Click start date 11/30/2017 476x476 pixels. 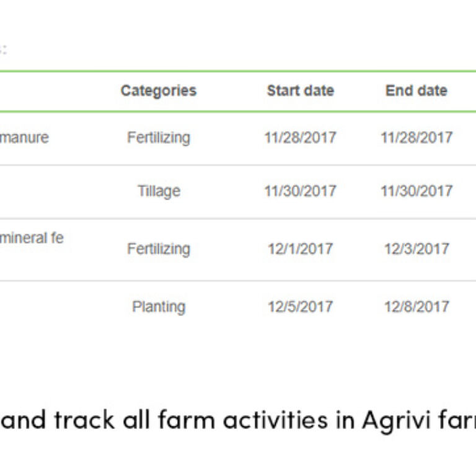(301, 192)
